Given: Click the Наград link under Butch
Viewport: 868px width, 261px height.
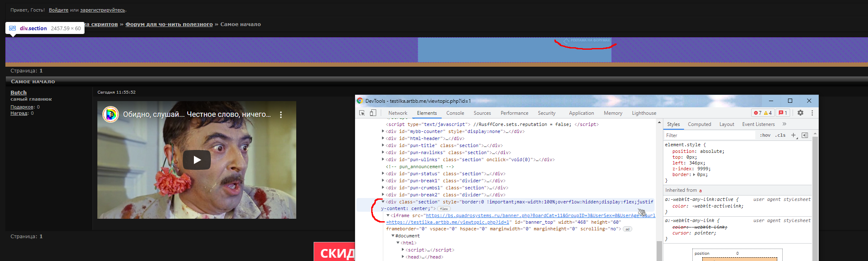Looking at the screenshot, I should (x=19, y=113).
